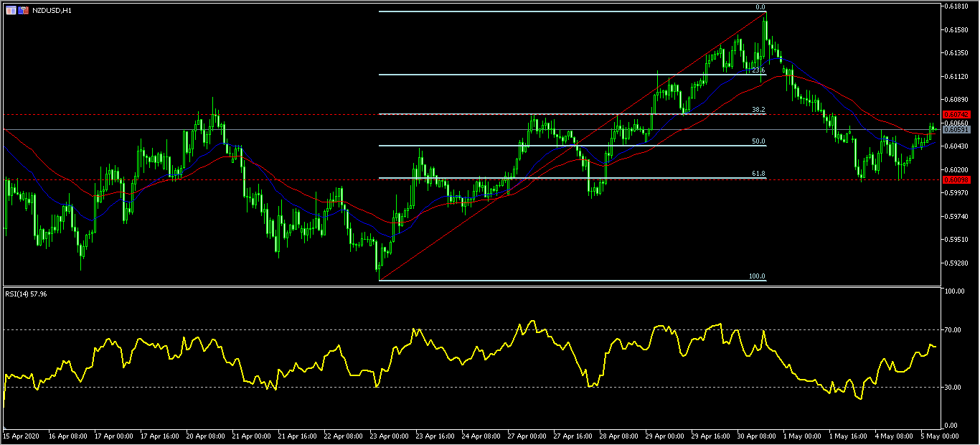The image size is (980, 445).
Task: Select the Fibonacci 23.6 level label
Action: point(759,70)
